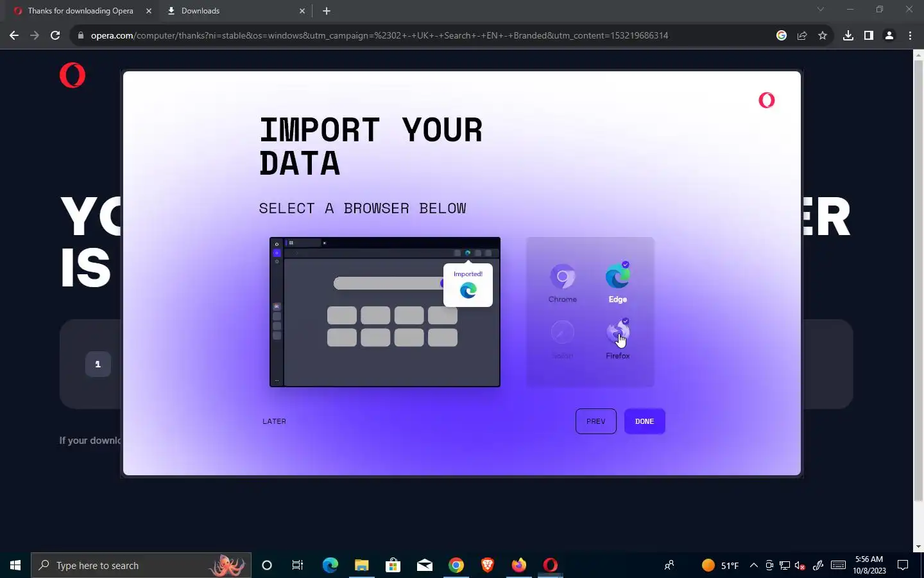
Task: Close the Downloads tab
Action: tap(302, 11)
